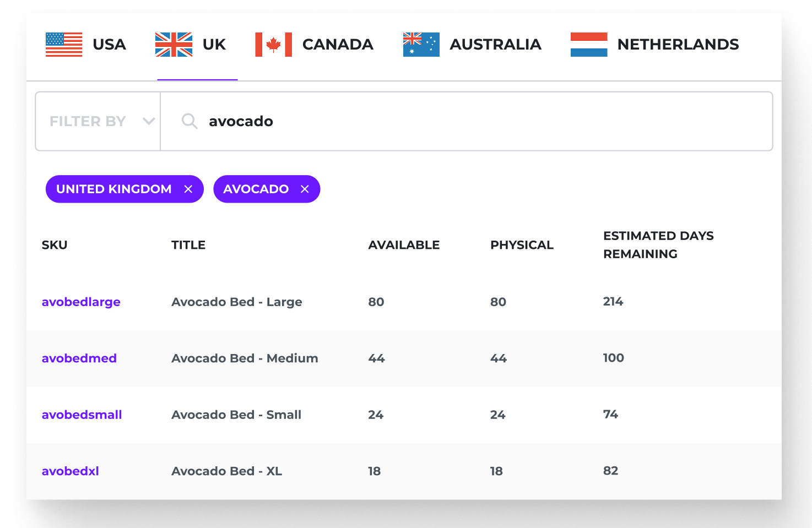Click into the avocado search field

441,121
